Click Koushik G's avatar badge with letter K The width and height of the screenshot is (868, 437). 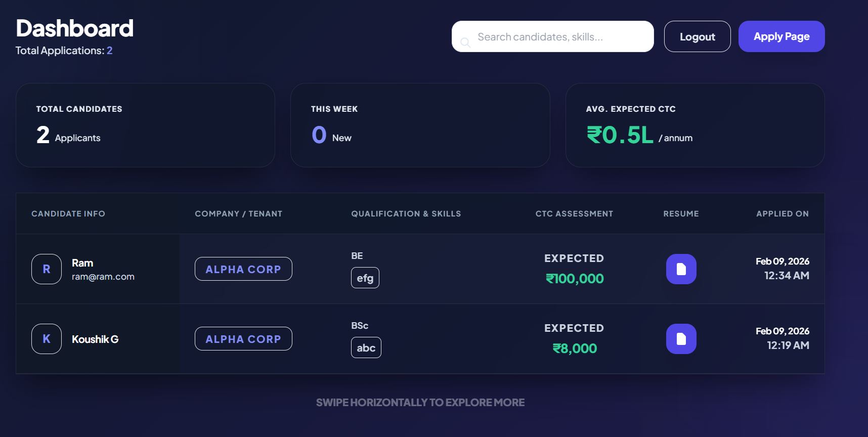pos(47,339)
